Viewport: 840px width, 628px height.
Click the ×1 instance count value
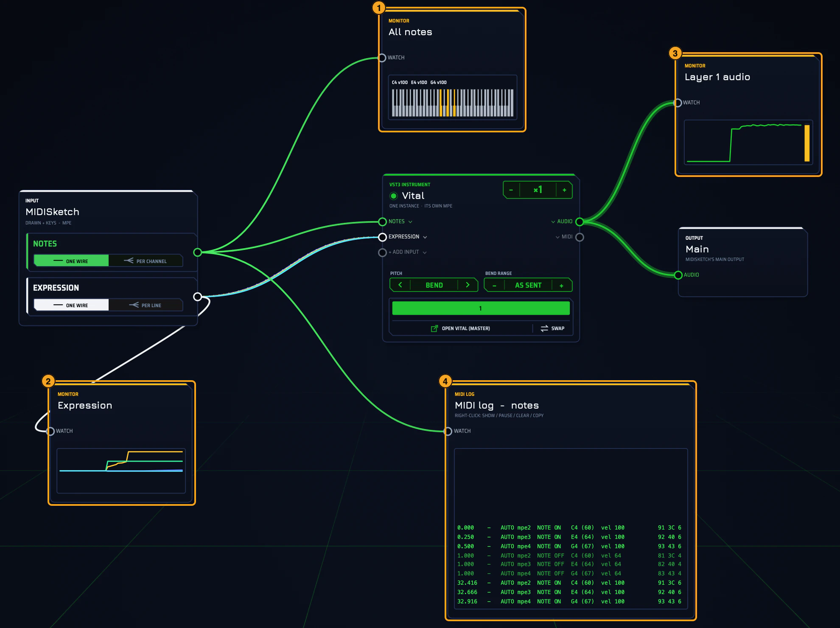(538, 190)
